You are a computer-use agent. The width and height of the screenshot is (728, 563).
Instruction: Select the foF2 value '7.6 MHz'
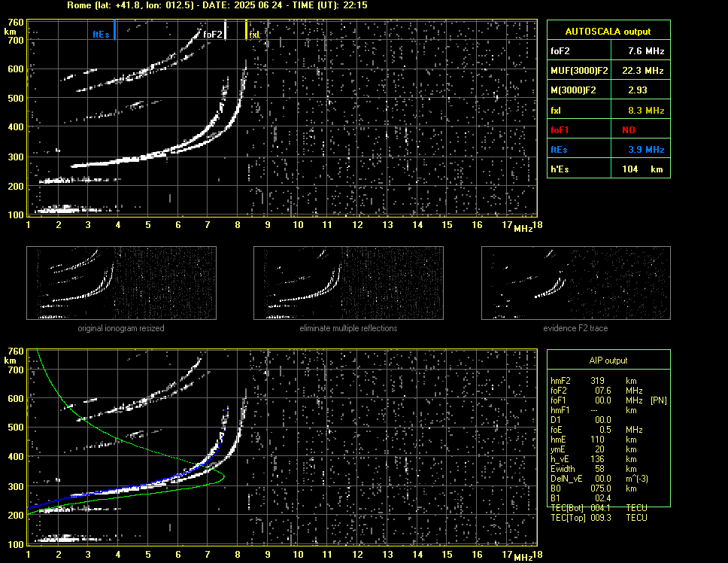point(646,51)
